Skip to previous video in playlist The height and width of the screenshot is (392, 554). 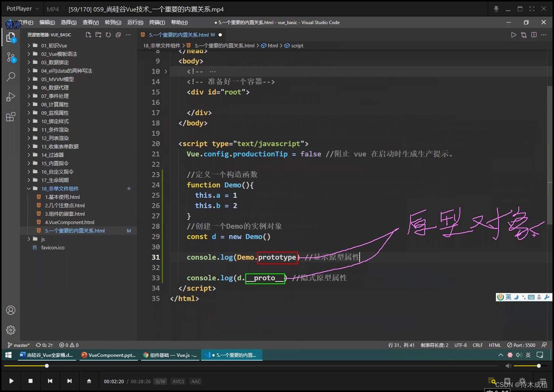click(50, 381)
